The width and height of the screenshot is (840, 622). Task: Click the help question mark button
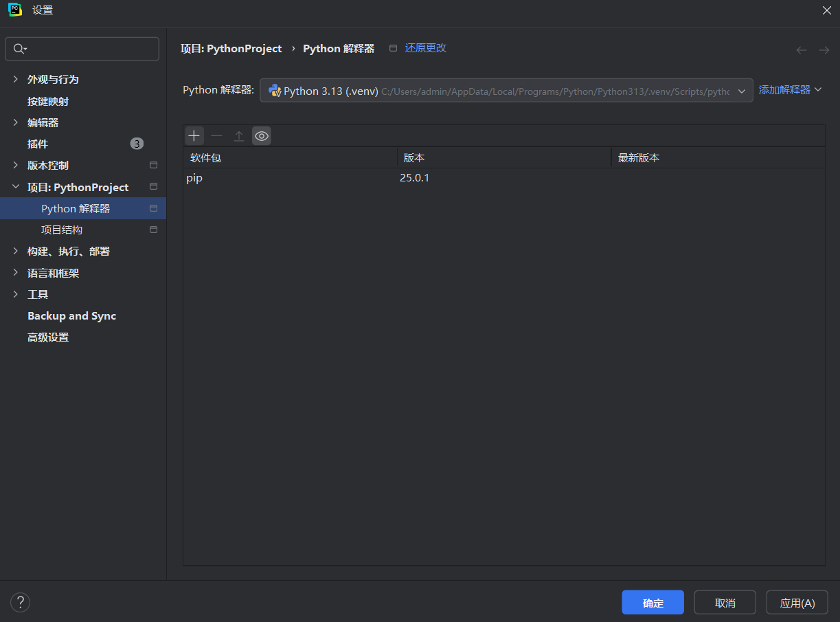point(20,603)
